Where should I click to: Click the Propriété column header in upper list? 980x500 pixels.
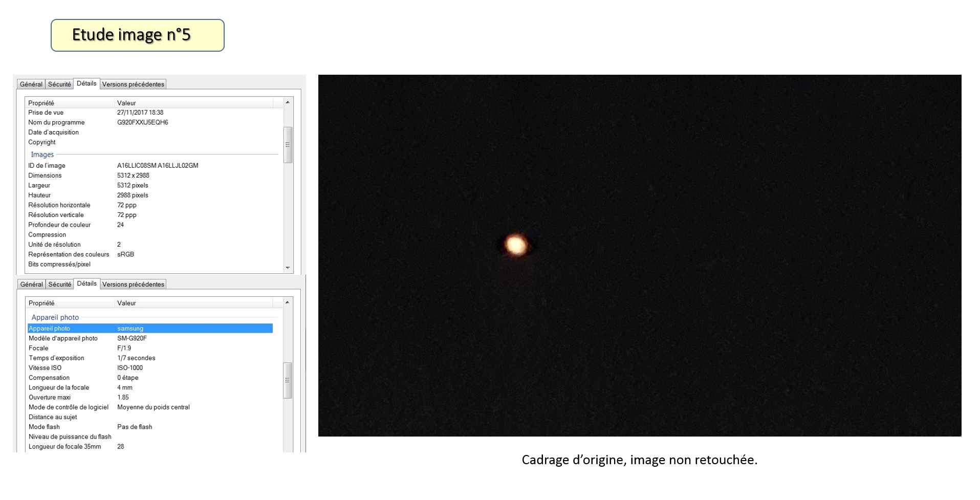[x=70, y=103]
